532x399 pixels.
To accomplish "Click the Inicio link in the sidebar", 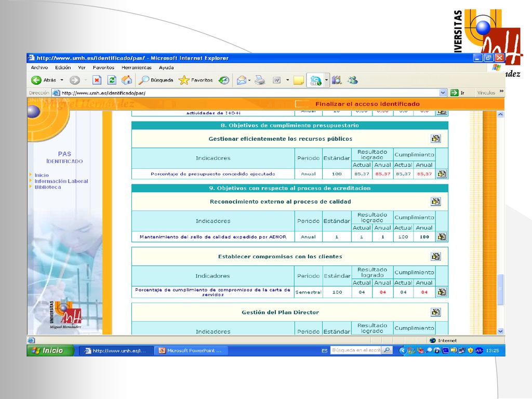I will tap(42, 175).
